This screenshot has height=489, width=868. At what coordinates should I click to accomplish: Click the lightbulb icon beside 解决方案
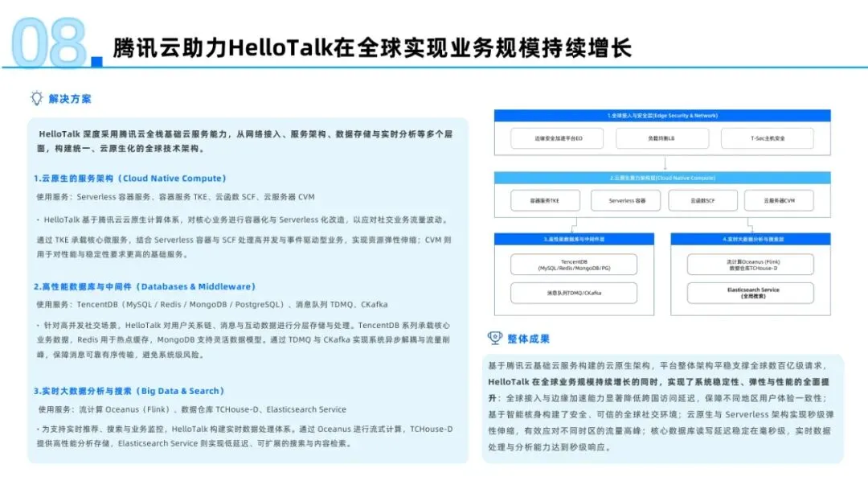(x=36, y=99)
